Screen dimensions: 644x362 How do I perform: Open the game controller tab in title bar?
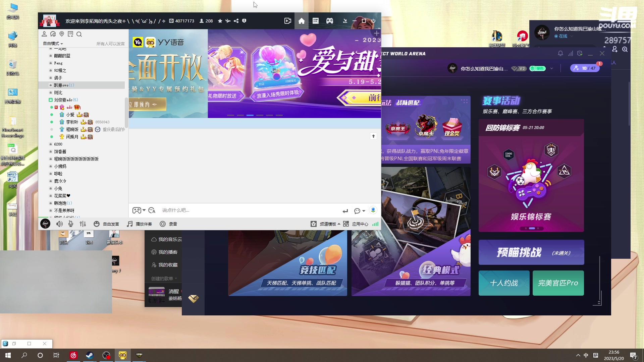(x=330, y=21)
